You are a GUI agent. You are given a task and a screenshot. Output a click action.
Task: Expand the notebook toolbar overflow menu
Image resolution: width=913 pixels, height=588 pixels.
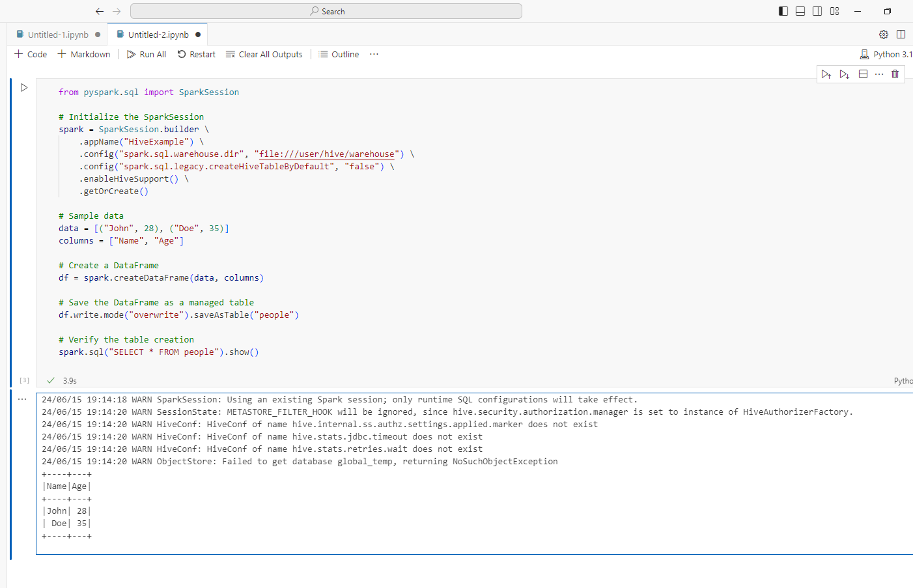pyautogui.click(x=374, y=54)
